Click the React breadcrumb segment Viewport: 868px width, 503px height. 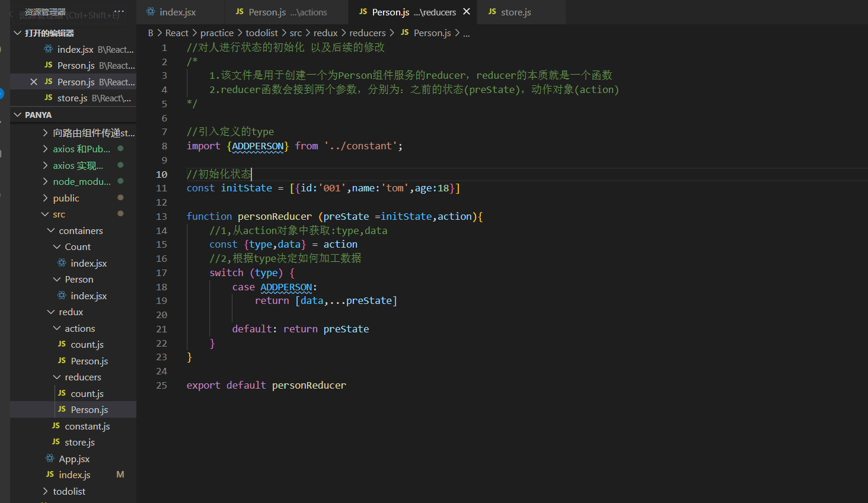coord(177,33)
